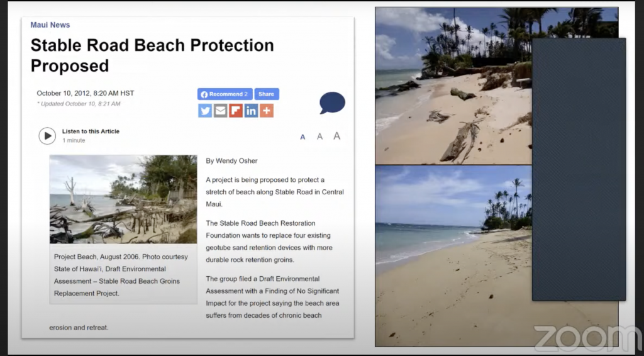Click the Facebook Recommend 2 button

(x=225, y=94)
